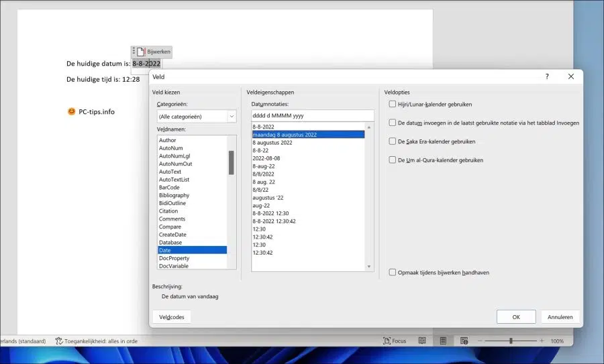Screen dimensions: 604x364
Task: Click the zoom slider handle
Action: (511, 341)
